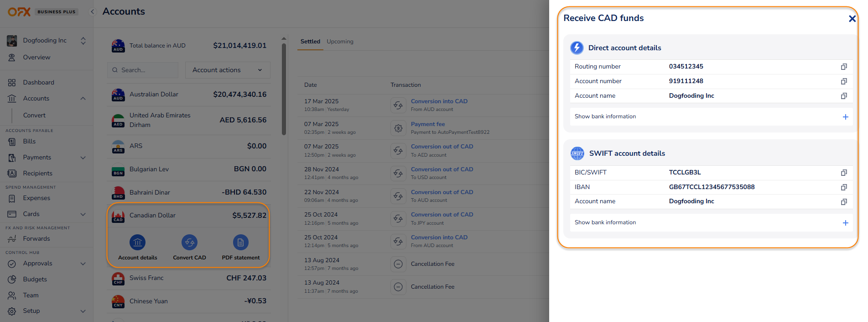Screen dimensions: 868x322
Task: Open the Conversion into CAD transaction link
Action: (439, 101)
